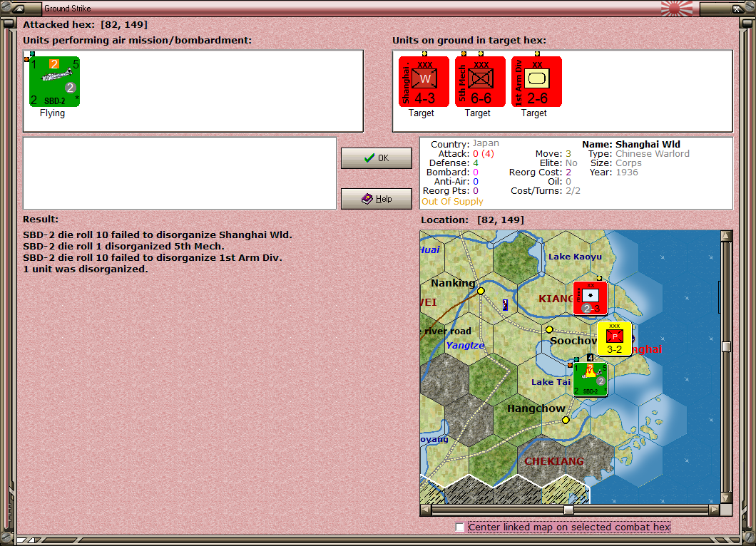Click the map vertical scrollbar thumb
This screenshot has width=756, height=546.
tap(725, 346)
